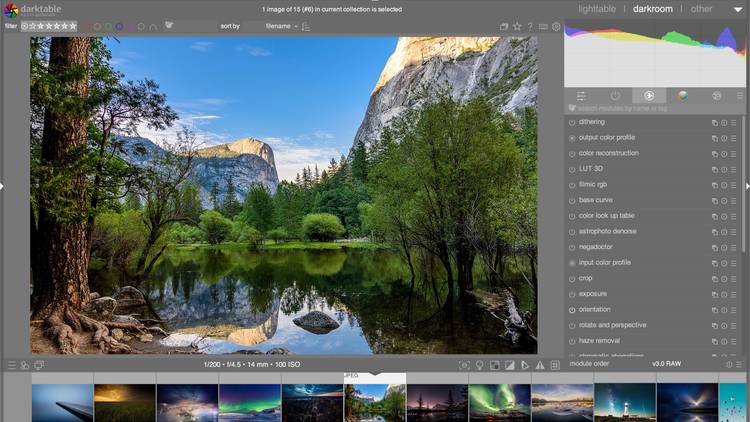Open module groups presets hamburger menu
The width and height of the screenshot is (750, 422).
click(x=739, y=96)
